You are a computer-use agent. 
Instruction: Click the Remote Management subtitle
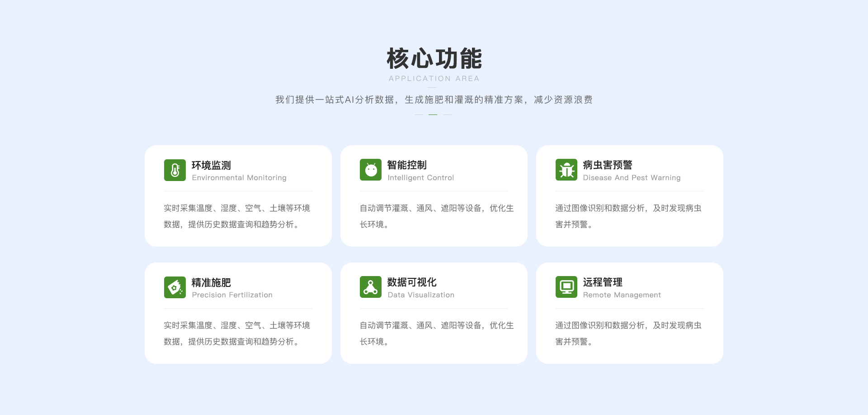coord(622,295)
